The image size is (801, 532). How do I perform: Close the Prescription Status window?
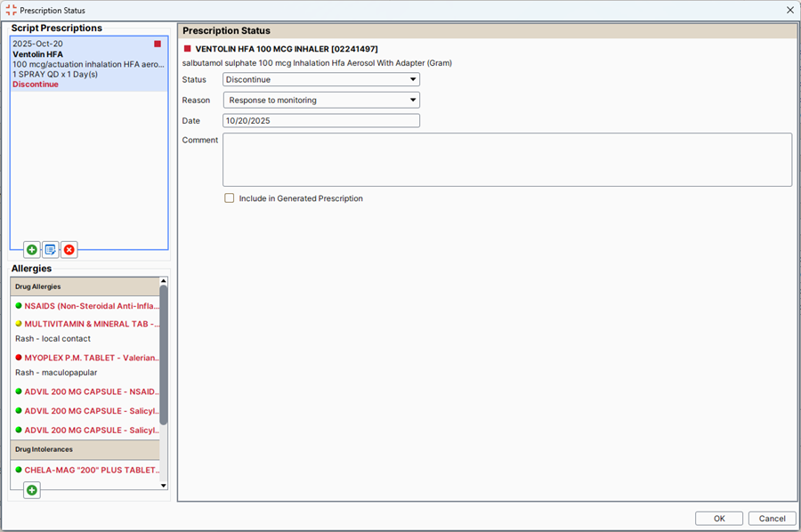789,10
